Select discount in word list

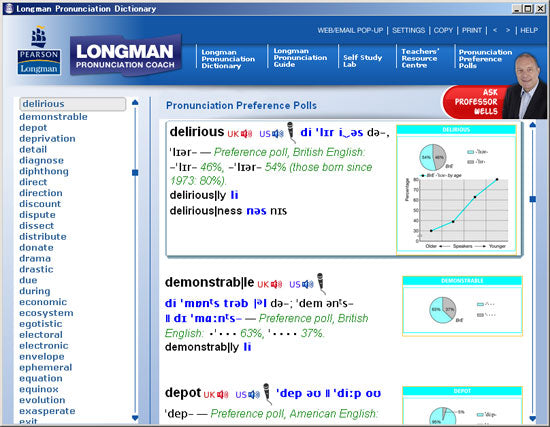[x=40, y=204]
